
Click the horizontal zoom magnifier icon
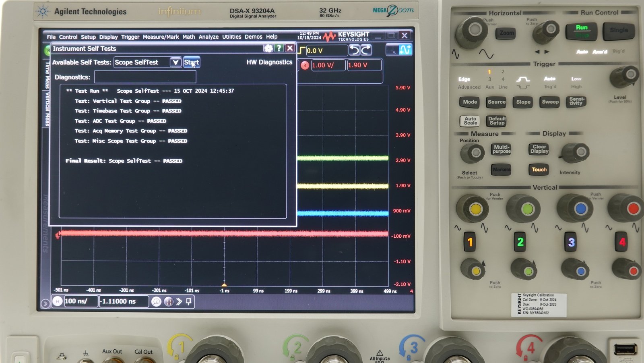(156, 301)
